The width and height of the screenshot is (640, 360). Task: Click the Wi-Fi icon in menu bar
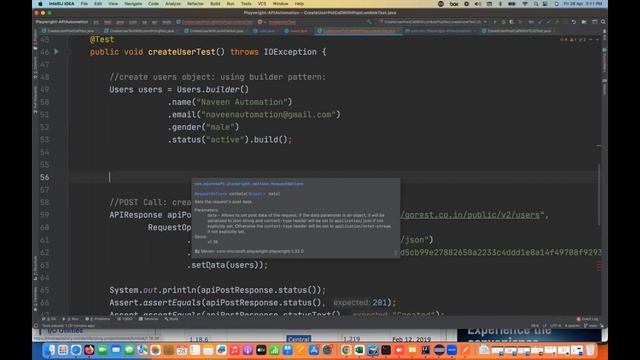click(524, 4)
